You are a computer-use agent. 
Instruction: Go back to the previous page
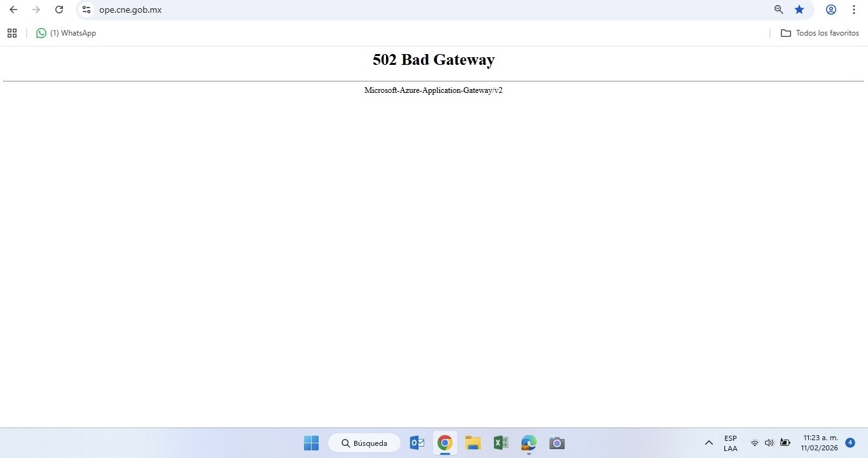(x=13, y=10)
